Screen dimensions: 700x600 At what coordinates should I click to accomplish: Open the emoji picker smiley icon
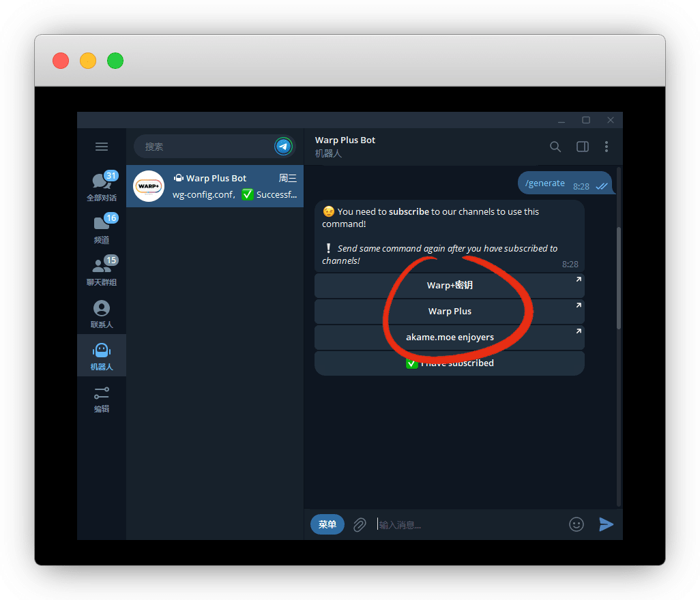tap(577, 524)
